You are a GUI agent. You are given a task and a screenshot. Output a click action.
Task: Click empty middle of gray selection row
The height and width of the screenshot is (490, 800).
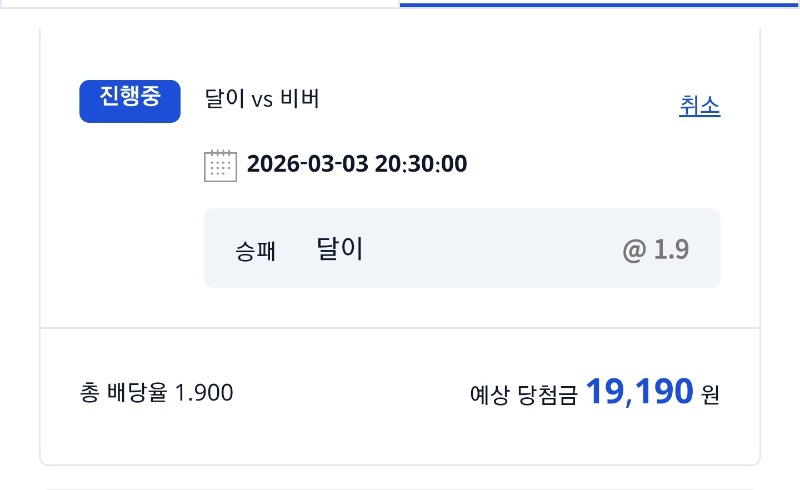490,250
